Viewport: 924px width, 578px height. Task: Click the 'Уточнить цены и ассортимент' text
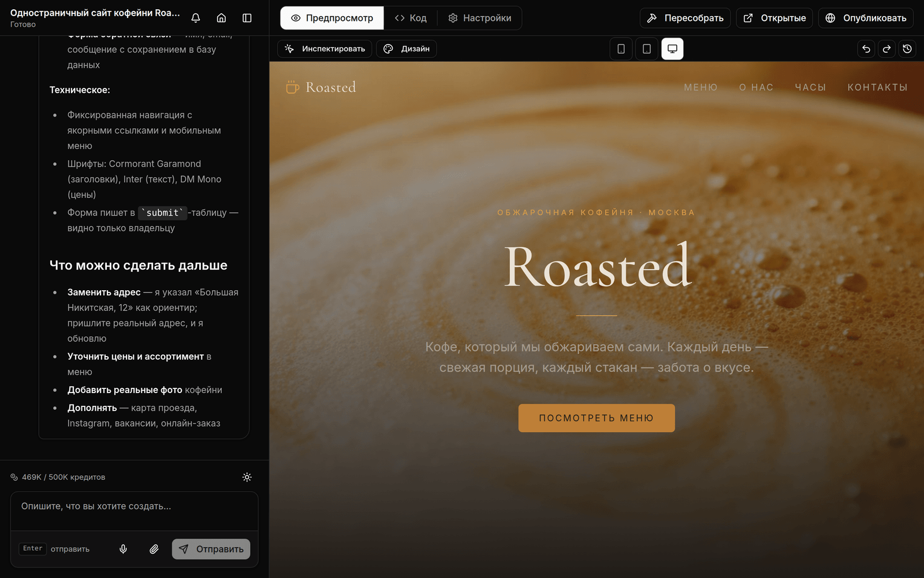[136, 357]
